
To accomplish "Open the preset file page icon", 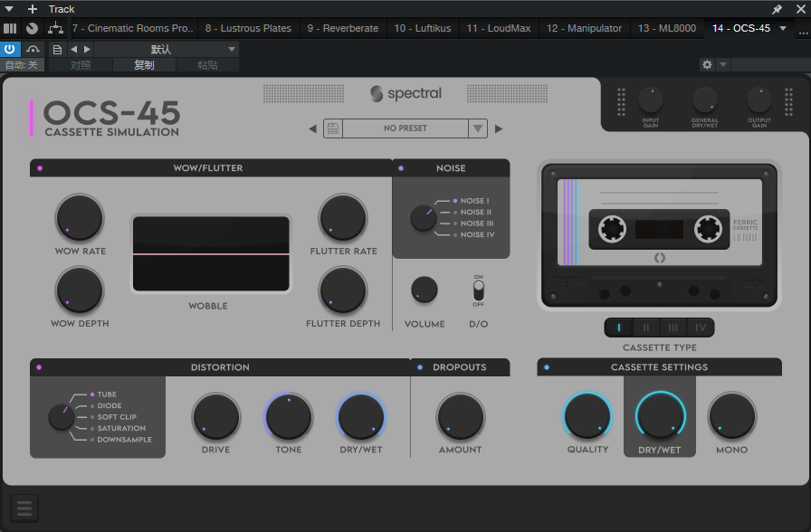I will 57,50.
